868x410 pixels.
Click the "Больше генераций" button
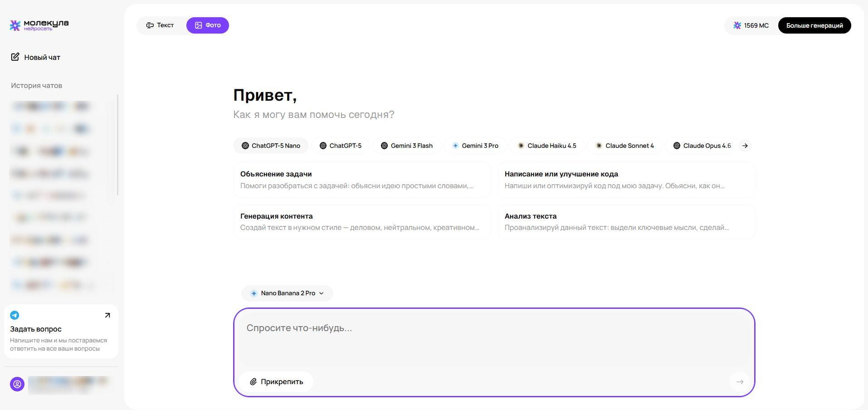click(814, 25)
